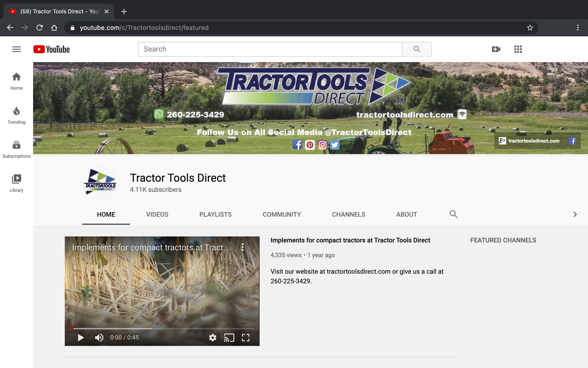Viewport: 588px width, 368px height.
Task: Switch to the ABOUT tab
Action: [407, 214]
